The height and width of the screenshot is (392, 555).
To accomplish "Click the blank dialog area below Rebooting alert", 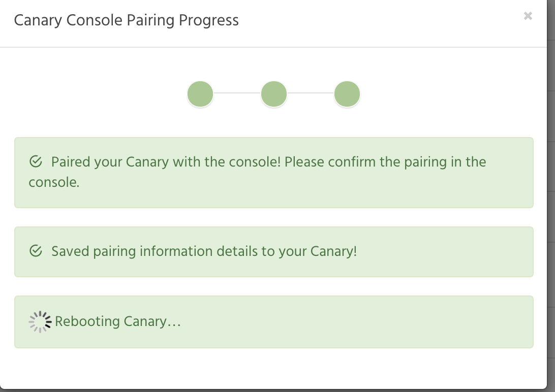I will pyautogui.click(x=273, y=368).
